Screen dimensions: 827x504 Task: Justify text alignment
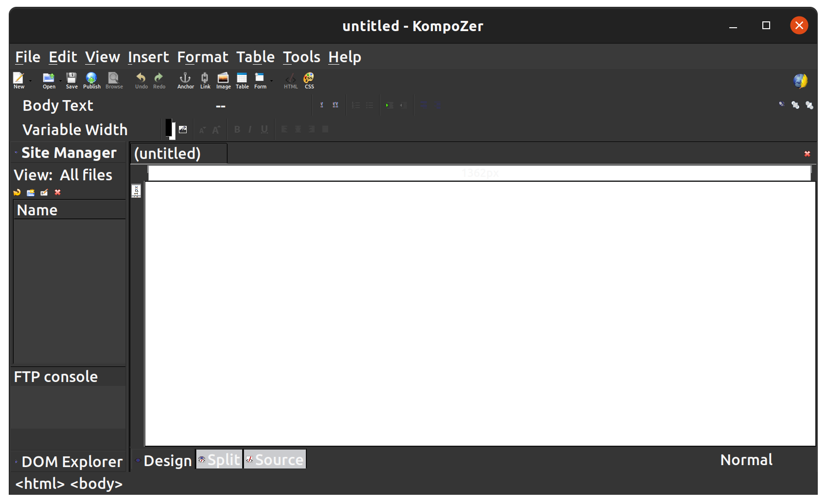[325, 129]
